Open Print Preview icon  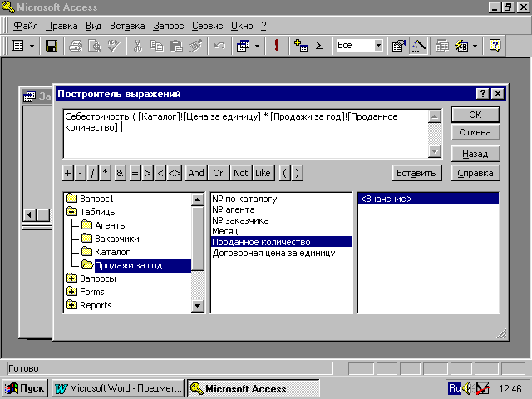click(95, 46)
